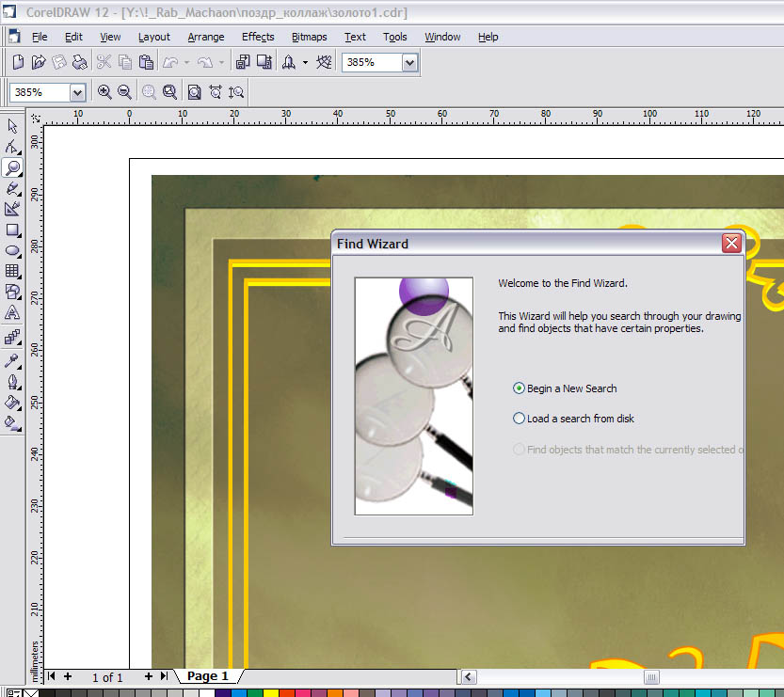Expand the Application Launcher dropdown arrow
Image resolution: width=784 pixels, height=697 pixels.
305,62
